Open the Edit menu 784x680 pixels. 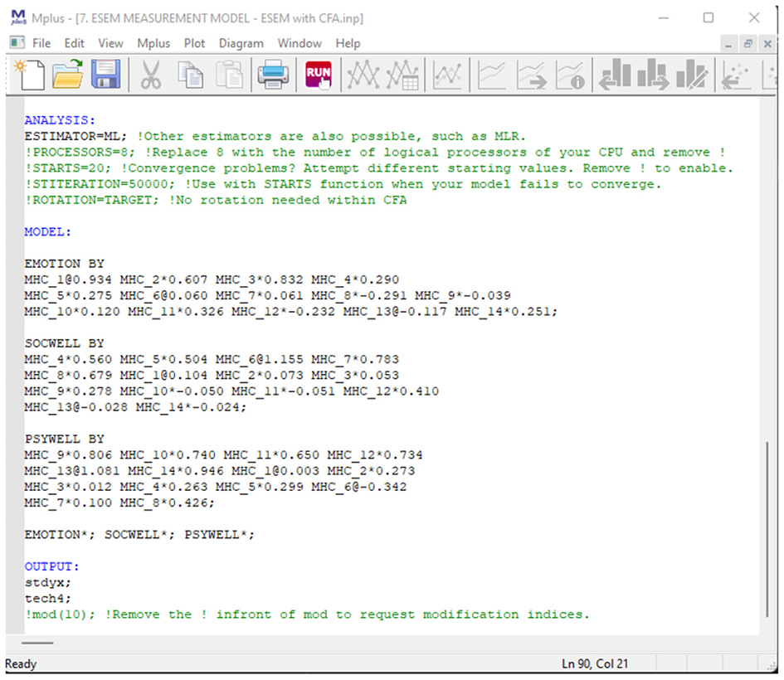click(75, 43)
